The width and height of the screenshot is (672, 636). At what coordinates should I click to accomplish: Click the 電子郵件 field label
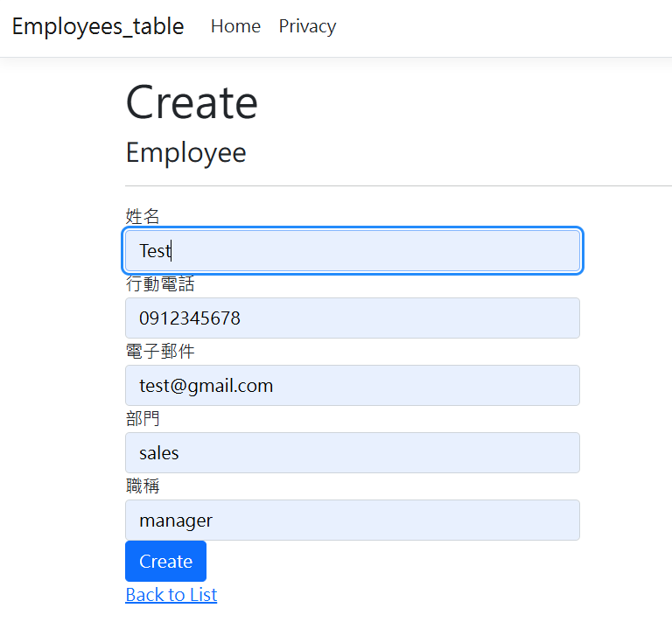coord(160,352)
